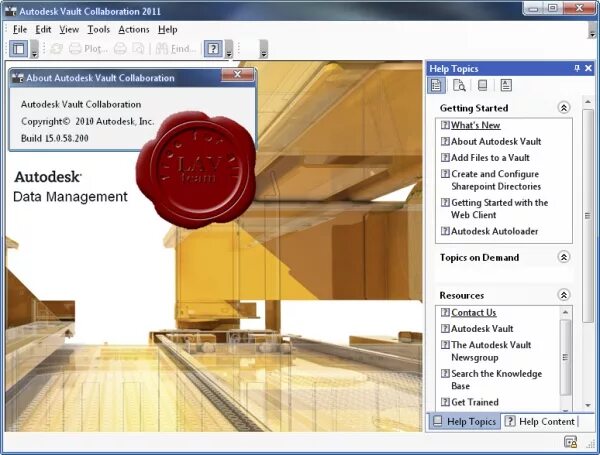This screenshot has height=455, width=600.
Task: Open Add Files to a Vault topic
Action: (490, 158)
